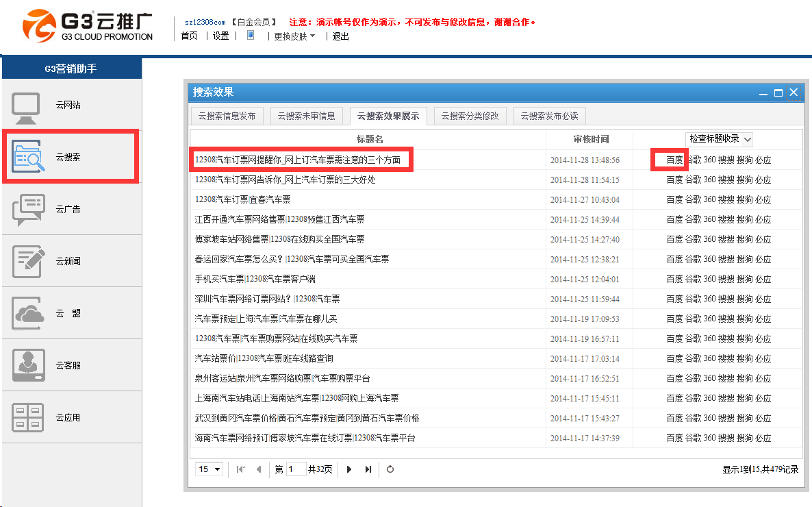Viewport: 812px width, 507px height.
Task: Open the 云搜索未审信息 tab
Action: (x=306, y=116)
